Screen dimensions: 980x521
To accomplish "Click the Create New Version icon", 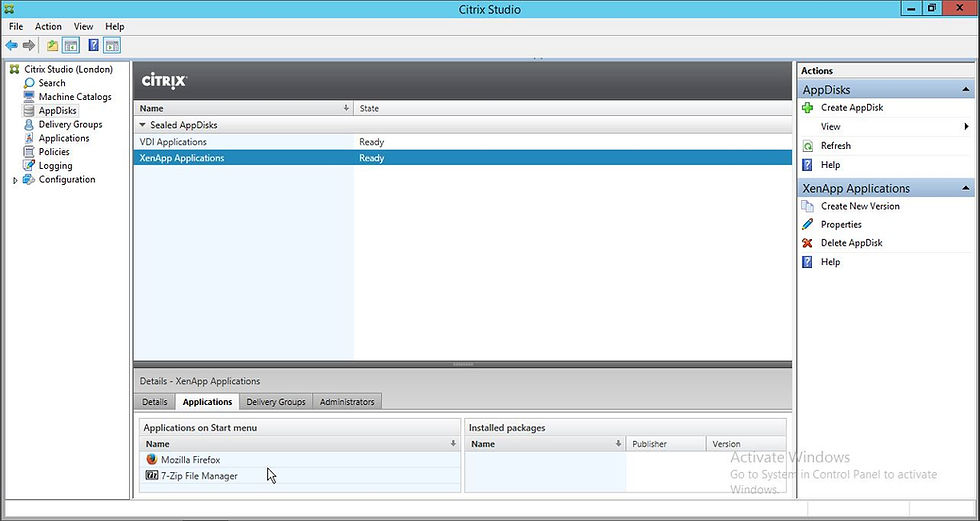I will point(808,206).
